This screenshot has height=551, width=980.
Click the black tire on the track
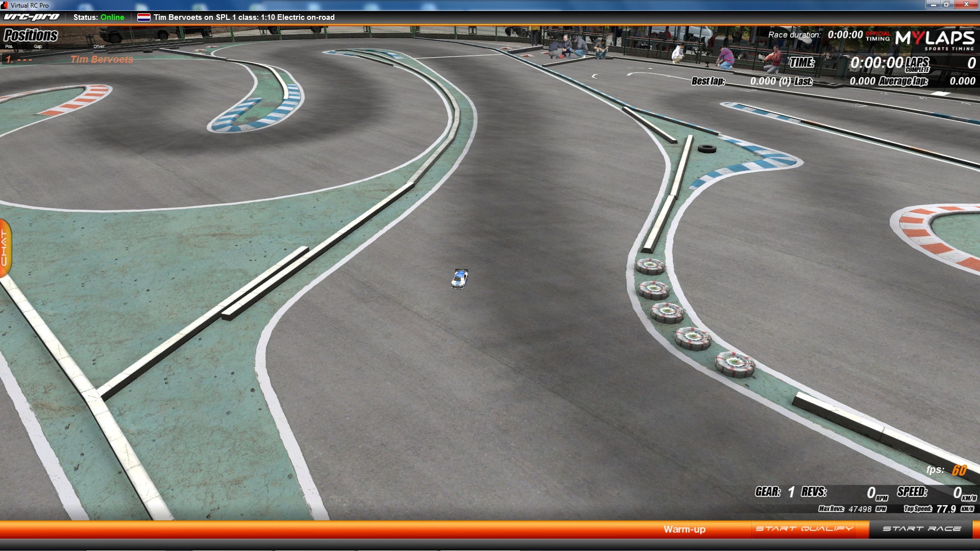706,149
